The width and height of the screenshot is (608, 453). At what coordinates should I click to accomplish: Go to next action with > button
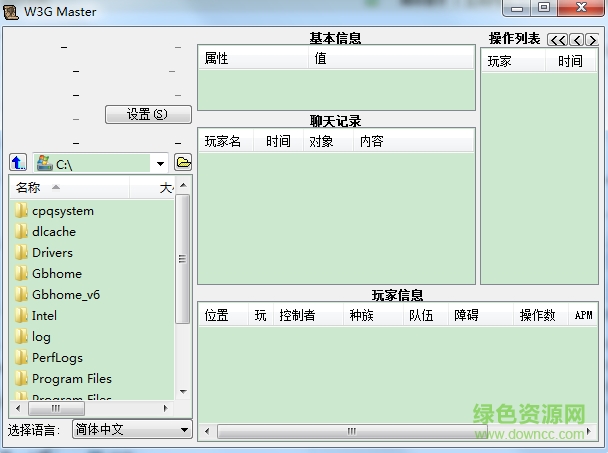coord(592,40)
